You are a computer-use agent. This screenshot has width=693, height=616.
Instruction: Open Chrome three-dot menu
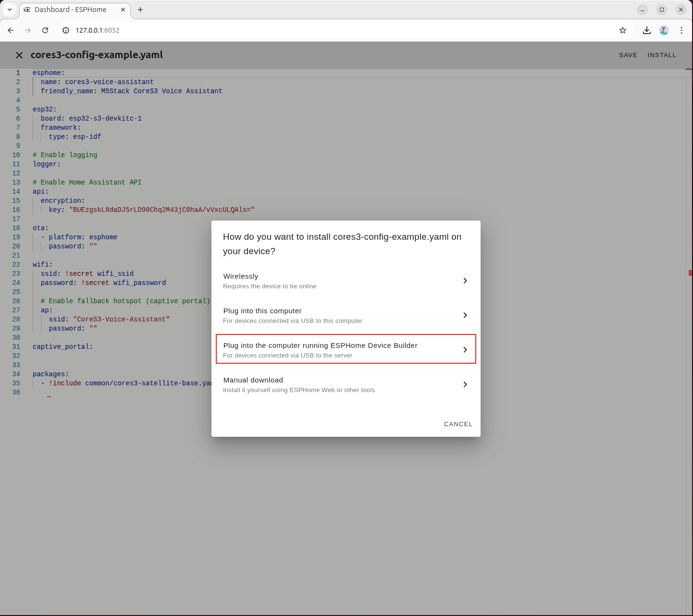pos(681,30)
